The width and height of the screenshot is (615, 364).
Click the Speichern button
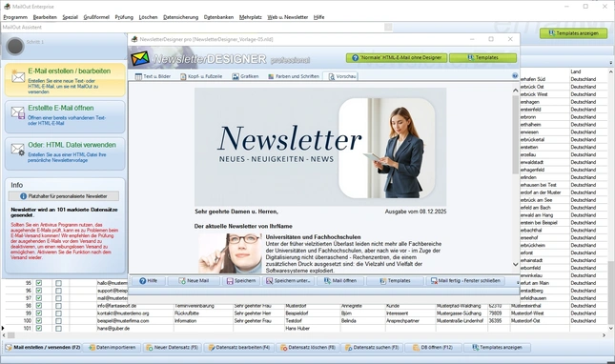(x=241, y=281)
